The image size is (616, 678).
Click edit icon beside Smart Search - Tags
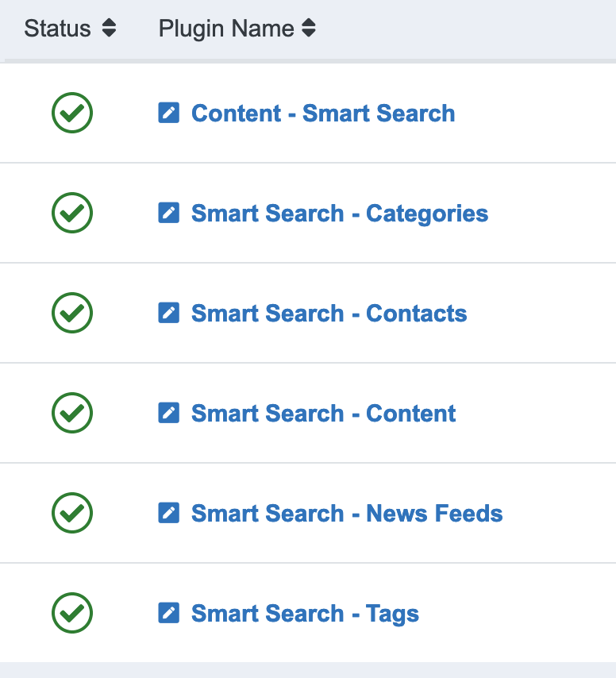[168, 613]
